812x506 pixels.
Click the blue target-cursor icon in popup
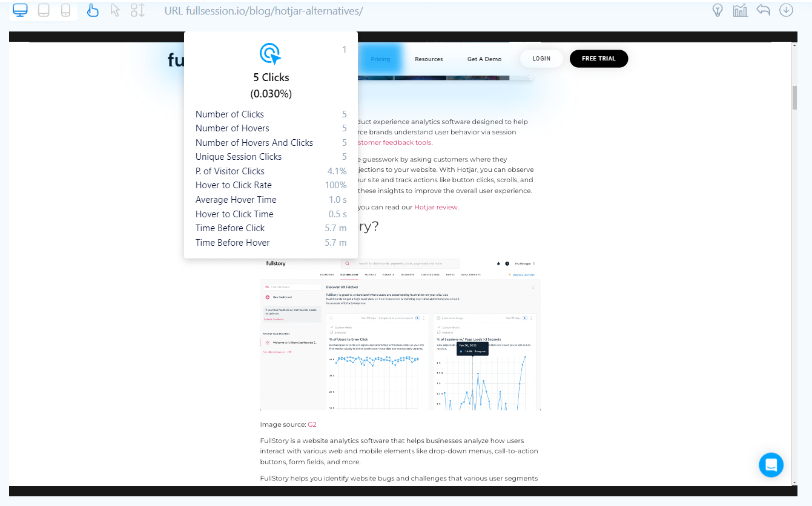(270, 54)
